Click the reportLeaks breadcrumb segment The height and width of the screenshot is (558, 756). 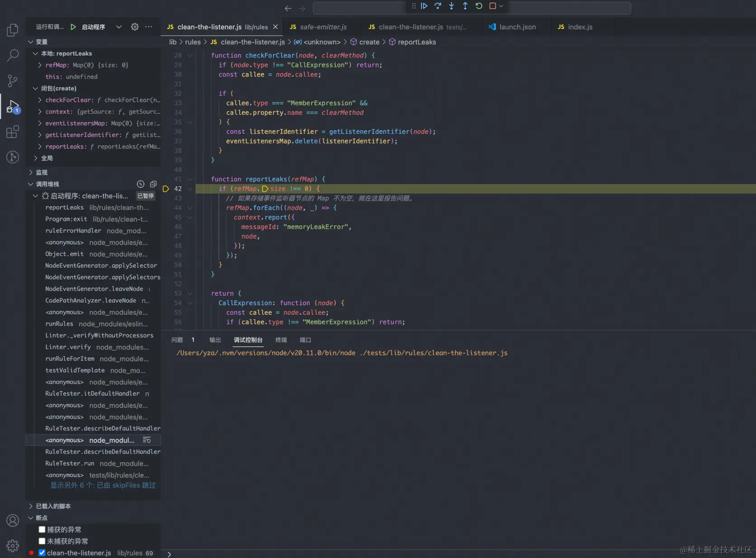click(x=412, y=42)
